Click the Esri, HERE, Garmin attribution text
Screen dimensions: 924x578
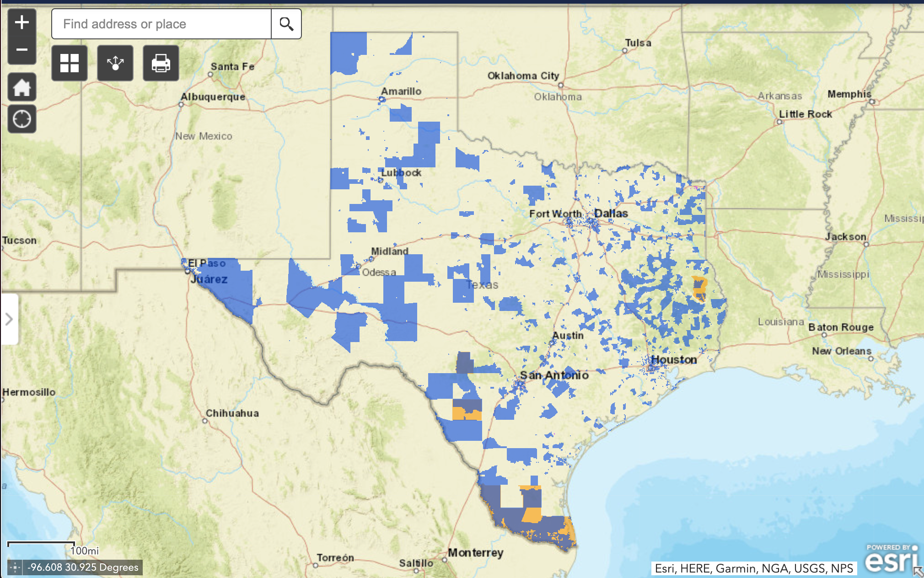(x=753, y=568)
